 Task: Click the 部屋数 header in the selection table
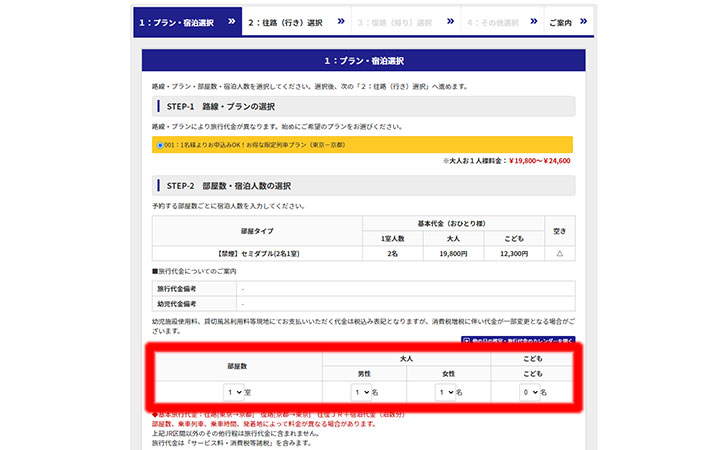pos(237,366)
